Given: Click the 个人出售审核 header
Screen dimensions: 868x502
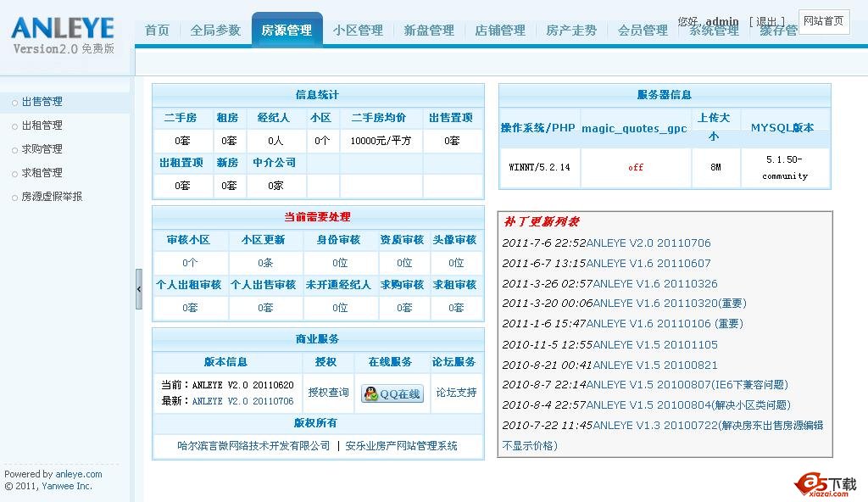Looking at the screenshot, I should pos(264,285).
